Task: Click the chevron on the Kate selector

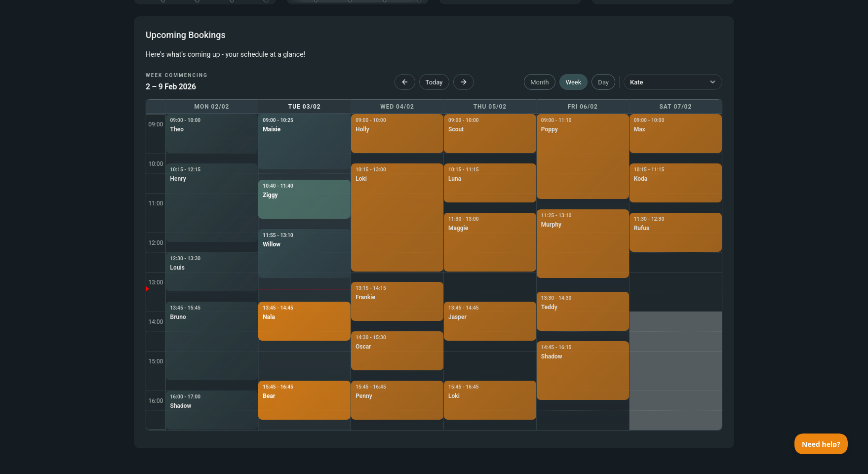Action: tap(712, 82)
